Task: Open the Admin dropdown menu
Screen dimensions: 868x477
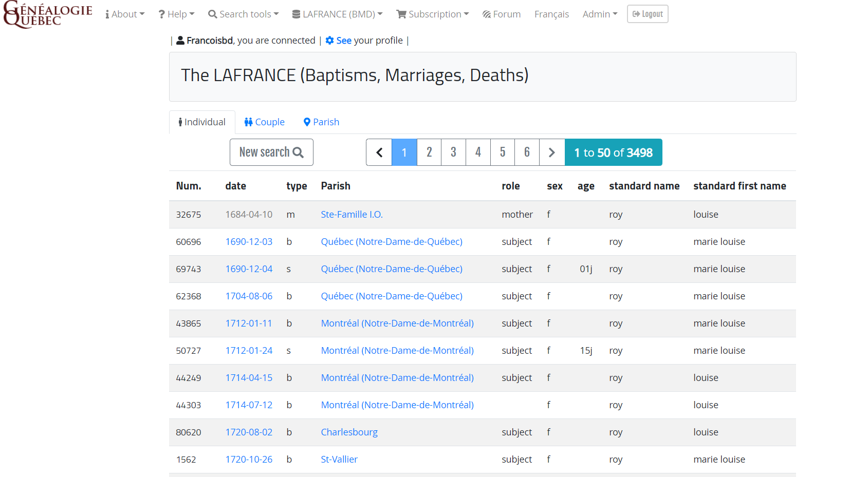Action: [600, 14]
